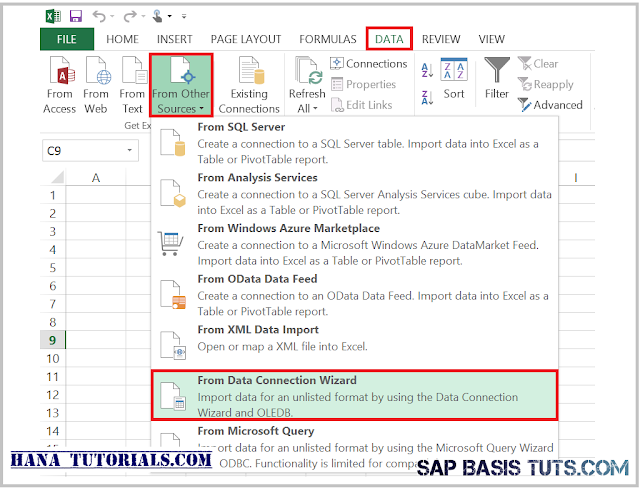Open Existing Connections
This screenshot has width=640, height=488.
(x=249, y=85)
